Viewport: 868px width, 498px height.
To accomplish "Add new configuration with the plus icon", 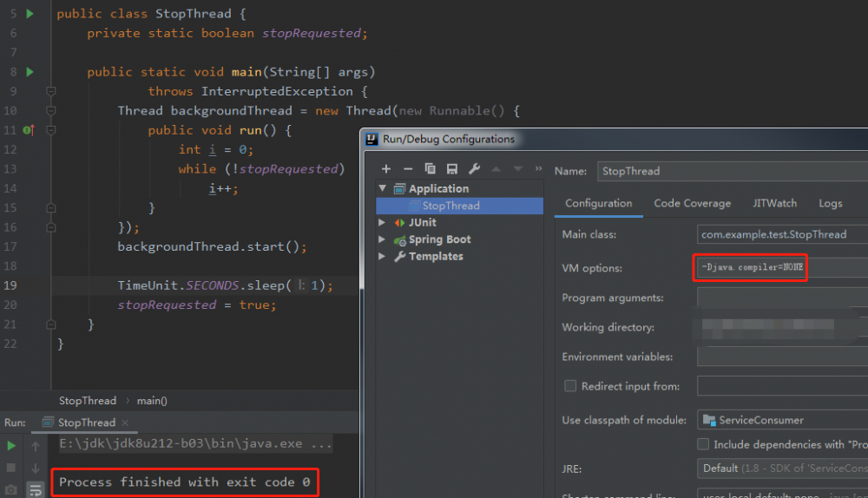I will click(x=386, y=169).
